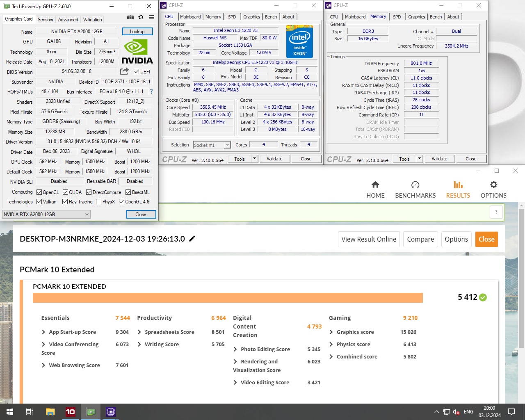Click Lookup button in GPU-Z
Image resolution: width=525 pixels, height=420 pixels.
point(137,32)
